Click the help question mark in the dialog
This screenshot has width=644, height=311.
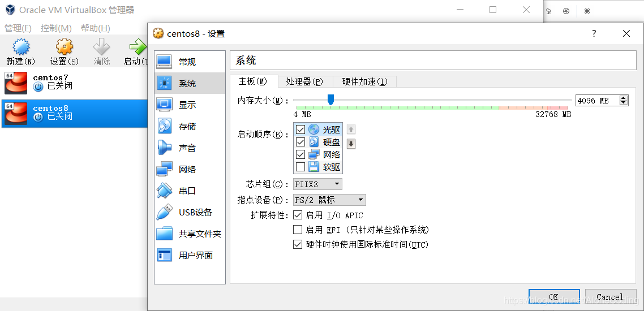point(594,33)
